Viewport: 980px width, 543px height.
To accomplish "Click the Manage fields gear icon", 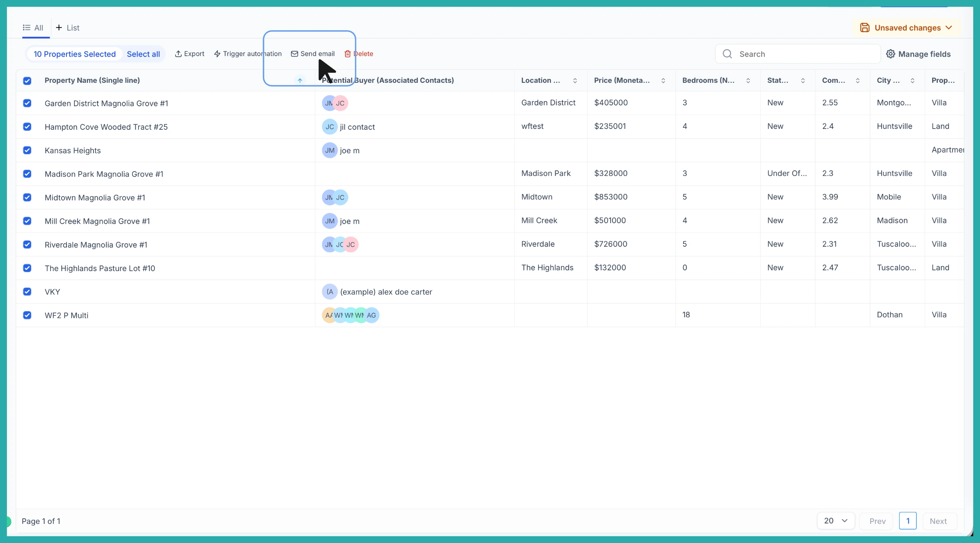I will coord(890,54).
